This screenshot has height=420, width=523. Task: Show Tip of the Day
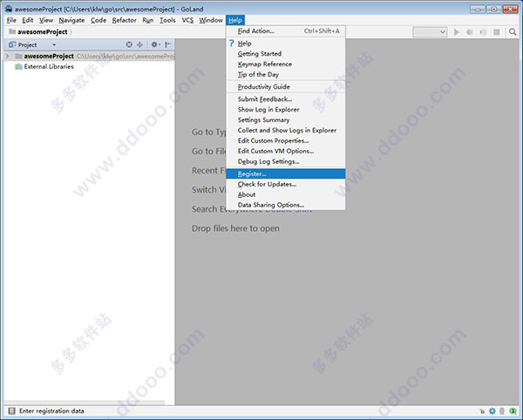pos(286,74)
